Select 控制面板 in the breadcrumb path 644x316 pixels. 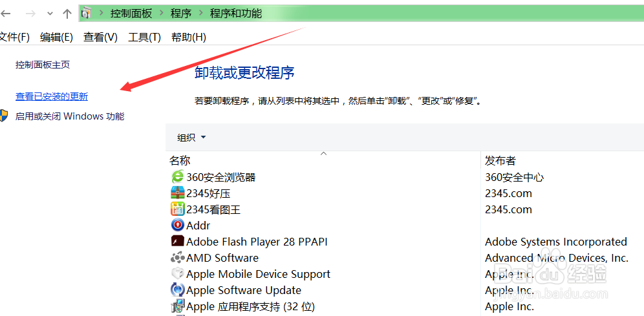tap(131, 14)
